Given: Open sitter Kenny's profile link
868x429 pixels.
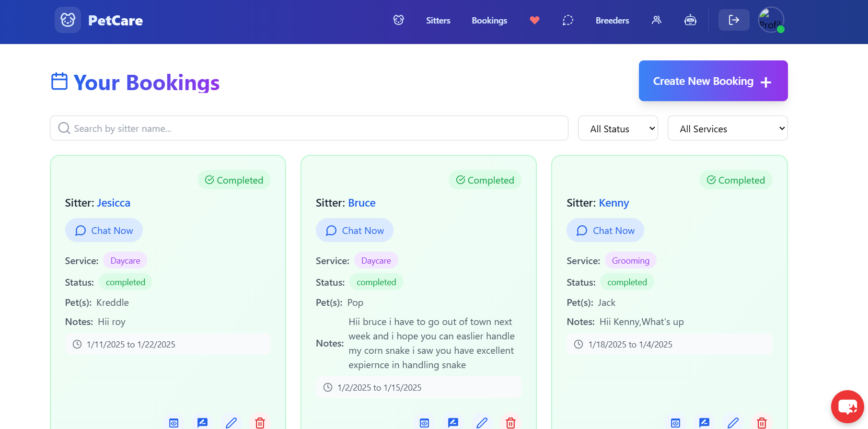Looking at the screenshot, I should click(614, 203).
